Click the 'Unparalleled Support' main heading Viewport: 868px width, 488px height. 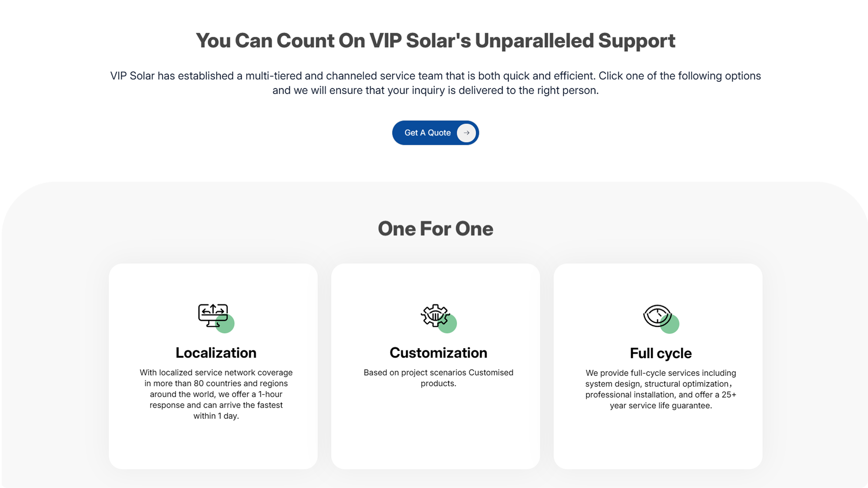(x=435, y=41)
